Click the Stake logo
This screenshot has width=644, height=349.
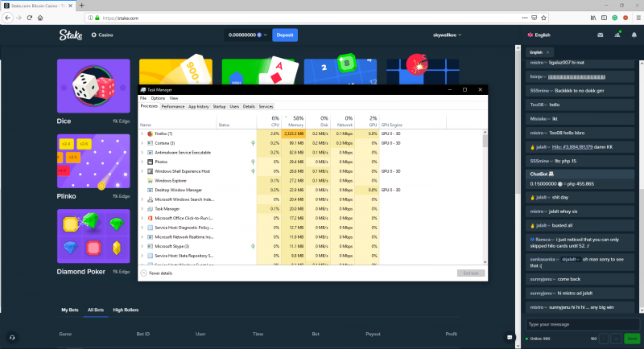point(71,35)
